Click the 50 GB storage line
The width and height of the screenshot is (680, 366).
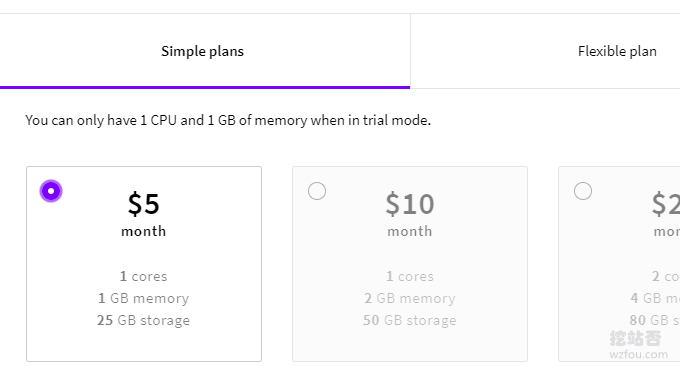[x=409, y=320]
